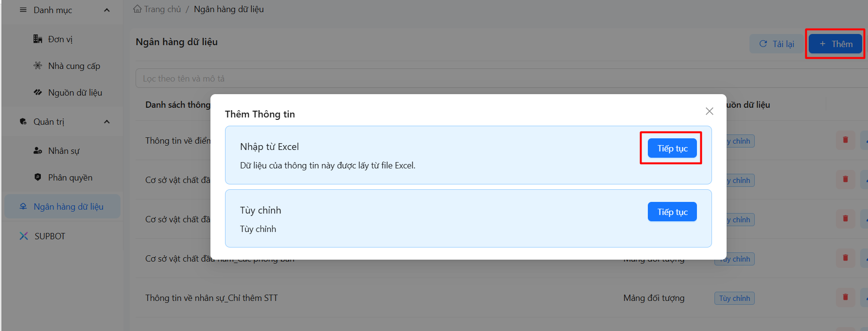Collapse the Danh mục menu section
Screen dimensions: 868x331
click(107, 10)
